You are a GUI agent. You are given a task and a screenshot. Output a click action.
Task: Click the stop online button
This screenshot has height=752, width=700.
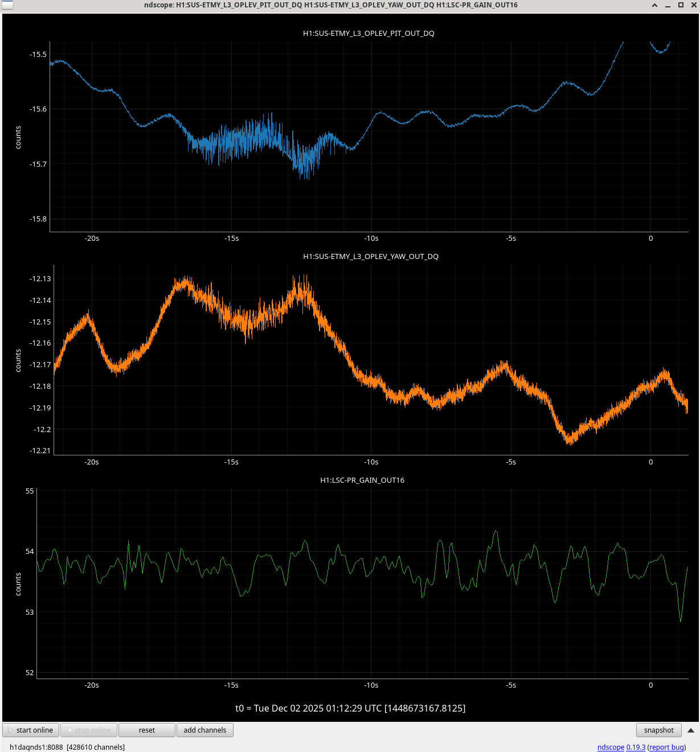coord(88,730)
